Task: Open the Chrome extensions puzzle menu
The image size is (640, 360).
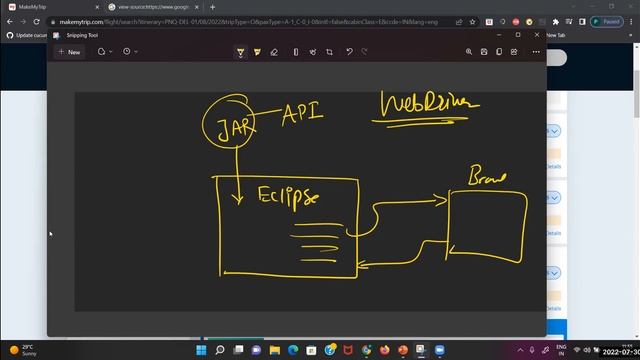Action: 556,22
